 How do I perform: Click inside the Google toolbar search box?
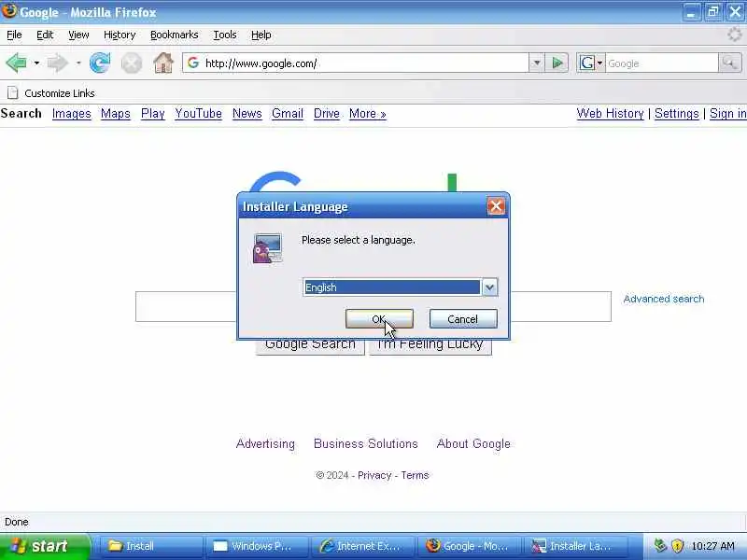click(x=662, y=63)
